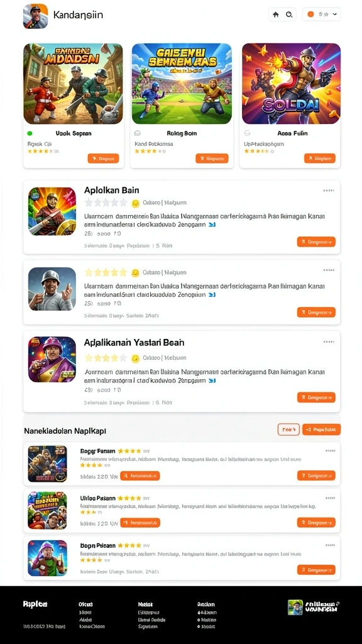Open the Okua footer column heading
The width and height of the screenshot is (362, 644).
[x=85, y=604]
